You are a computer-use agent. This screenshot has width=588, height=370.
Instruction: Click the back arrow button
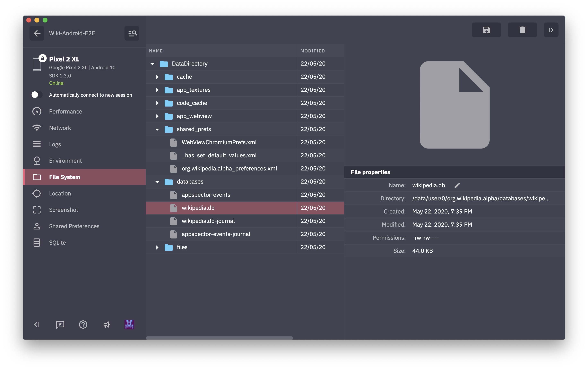pos(37,33)
